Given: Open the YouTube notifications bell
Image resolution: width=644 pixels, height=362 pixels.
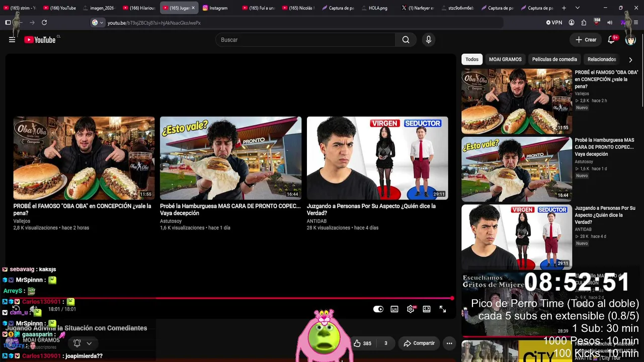Looking at the screenshot, I should [612, 40].
